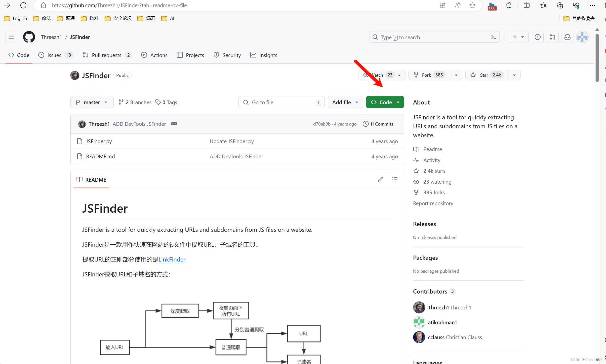Open the GitHub navigation hamburger menu
606x364 pixels.
[x=11, y=37]
